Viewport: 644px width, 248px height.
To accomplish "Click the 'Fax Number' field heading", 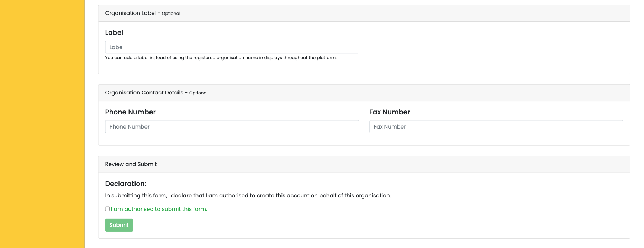I will pos(389,112).
